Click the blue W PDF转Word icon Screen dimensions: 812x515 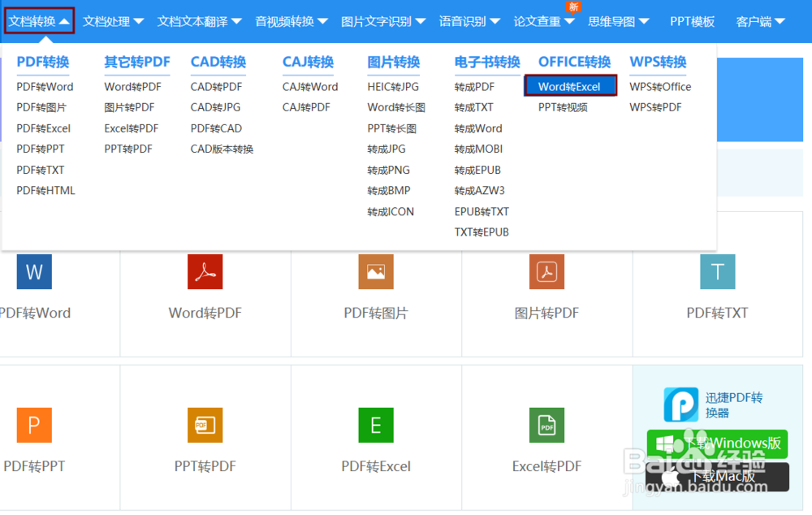34,271
